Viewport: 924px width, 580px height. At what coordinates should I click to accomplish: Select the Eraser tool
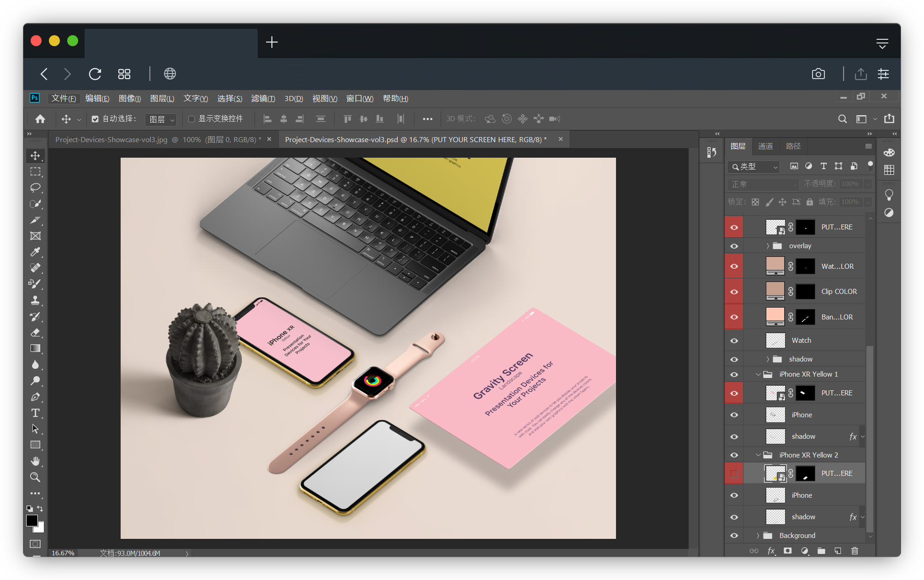pos(35,332)
